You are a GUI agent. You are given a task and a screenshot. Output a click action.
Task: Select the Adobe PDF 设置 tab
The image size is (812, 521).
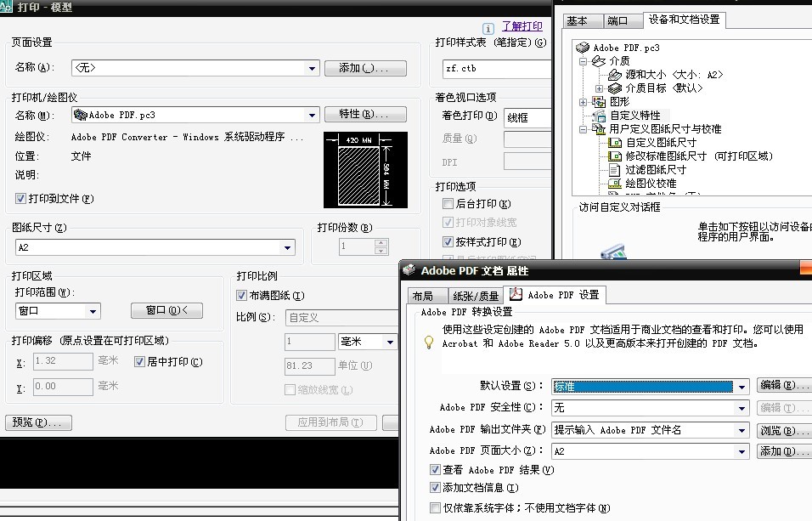(555, 294)
